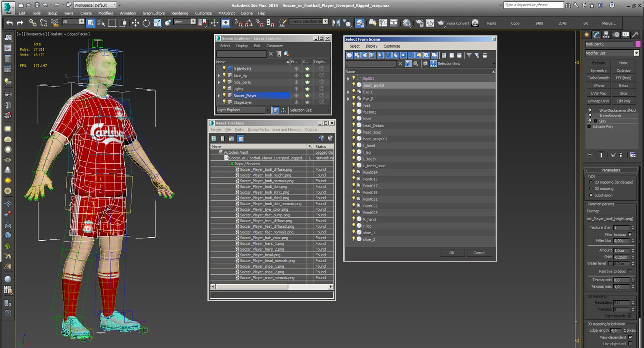
Task: Click the Display Geometry sphere filter icon
Action: [x=350, y=55]
